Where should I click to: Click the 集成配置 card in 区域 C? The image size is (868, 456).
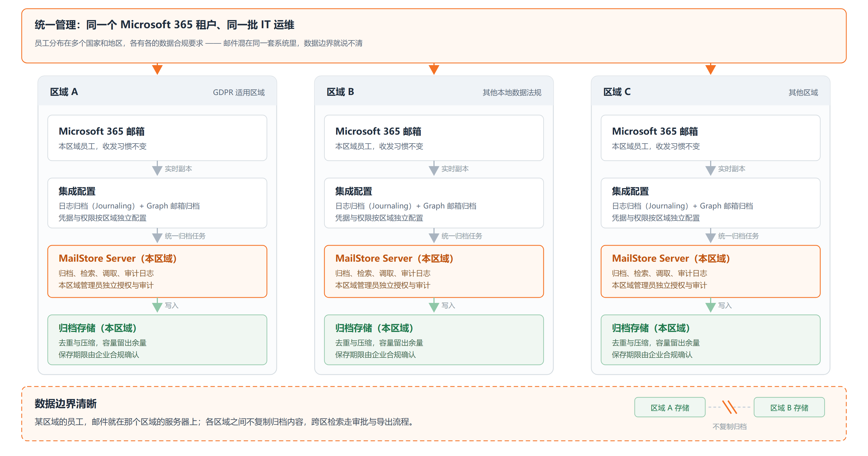(711, 203)
